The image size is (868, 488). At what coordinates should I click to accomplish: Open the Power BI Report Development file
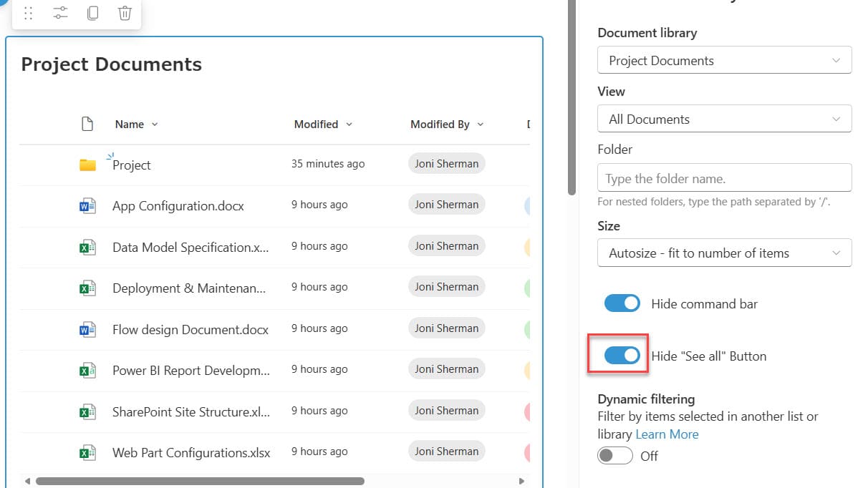[191, 371]
